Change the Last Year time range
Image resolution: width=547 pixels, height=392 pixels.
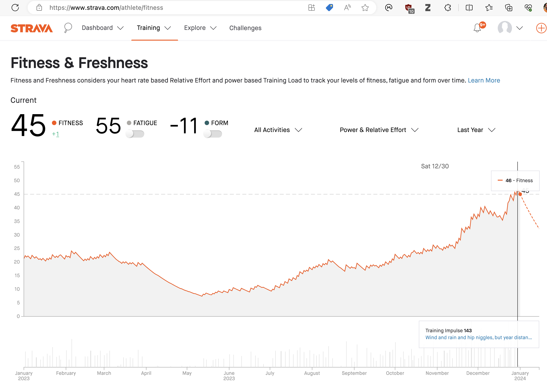click(476, 130)
